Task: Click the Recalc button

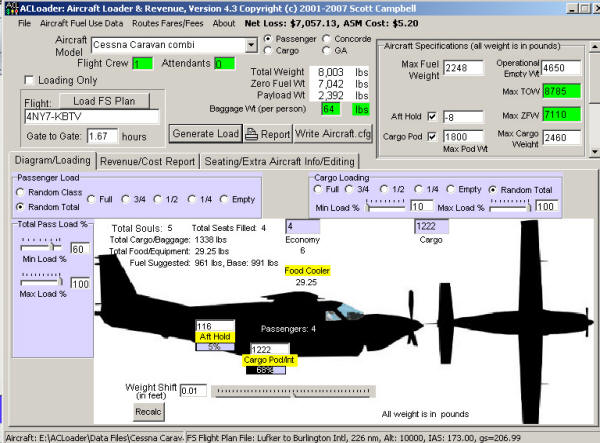Action: pos(148,411)
